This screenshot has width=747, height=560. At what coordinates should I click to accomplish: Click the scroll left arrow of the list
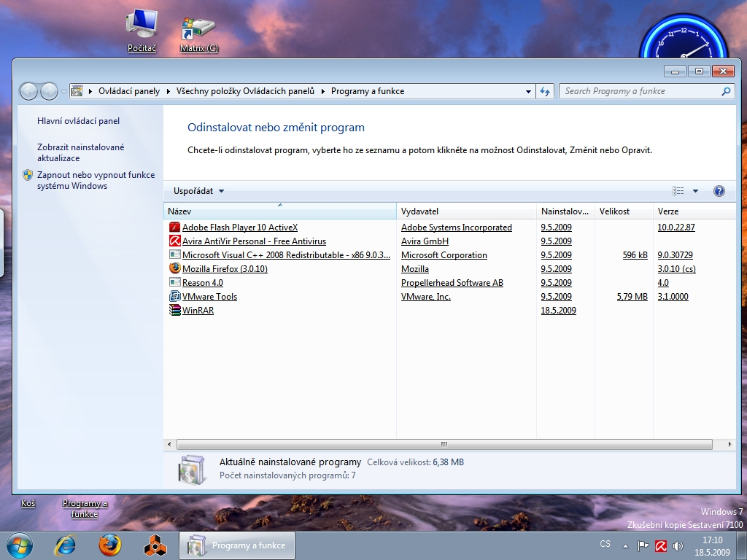pyautogui.click(x=169, y=444)
